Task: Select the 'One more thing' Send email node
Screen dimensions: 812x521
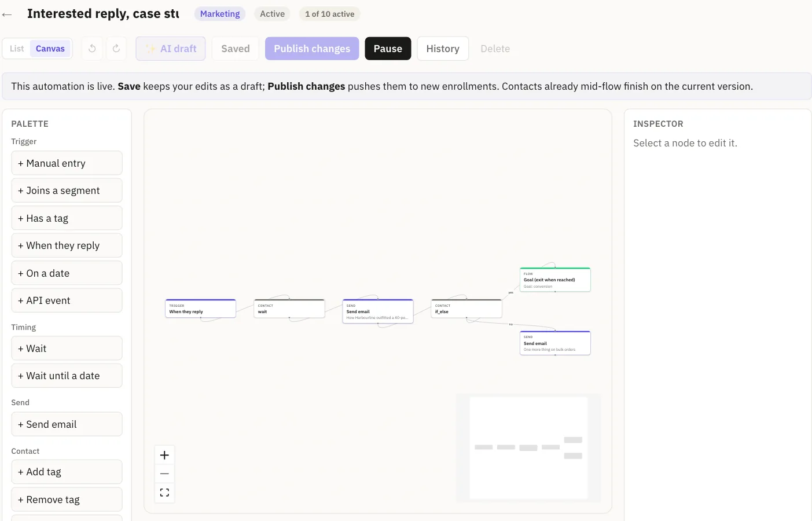Action: [555, 343]
